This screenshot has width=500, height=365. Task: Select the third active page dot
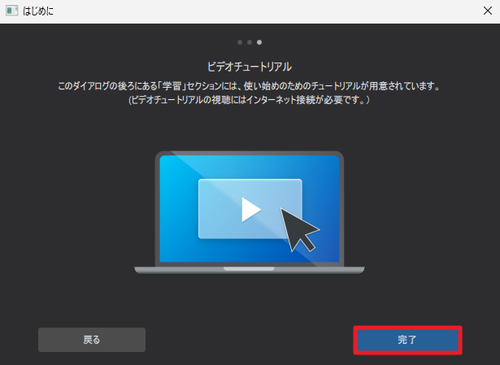click(259, 42)
